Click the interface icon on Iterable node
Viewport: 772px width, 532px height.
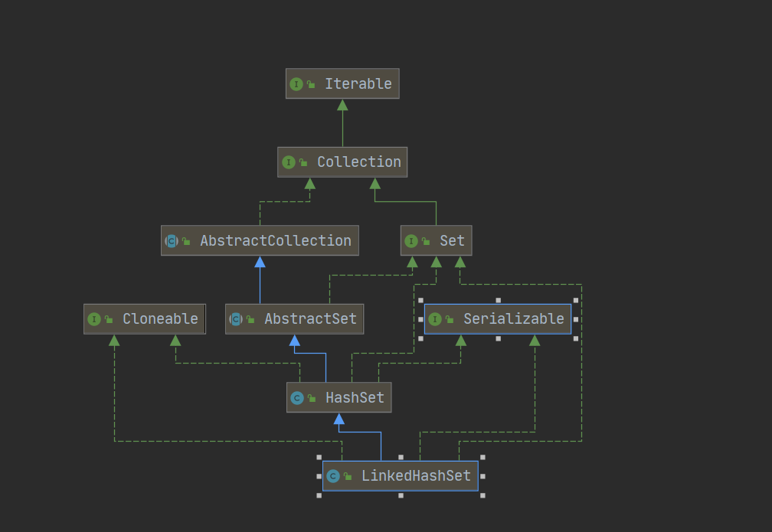pos(296,84)
